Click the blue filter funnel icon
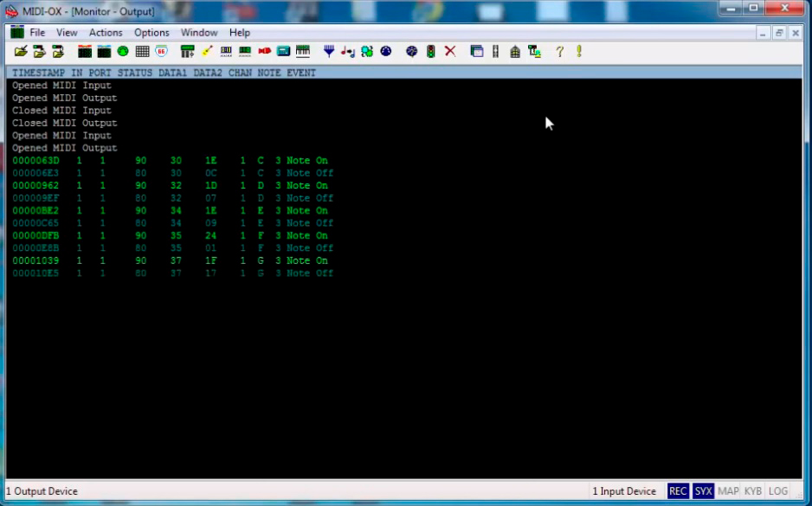 tap(329, 51)
